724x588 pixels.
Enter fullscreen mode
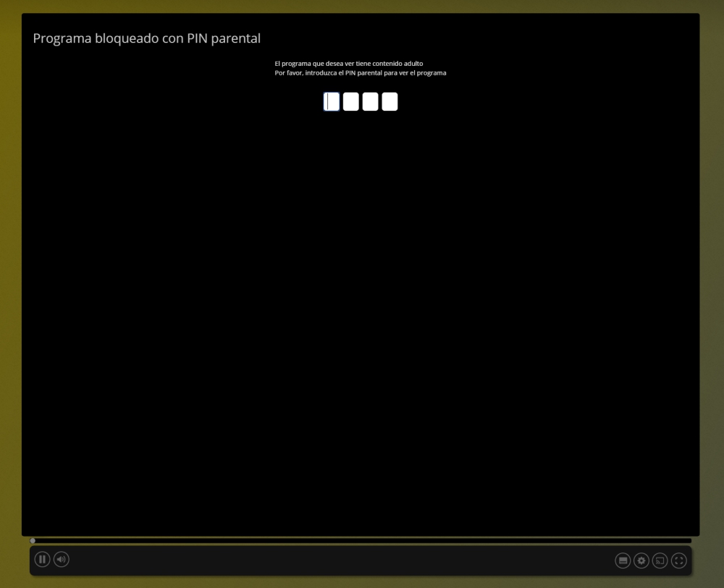pos(678,560)
